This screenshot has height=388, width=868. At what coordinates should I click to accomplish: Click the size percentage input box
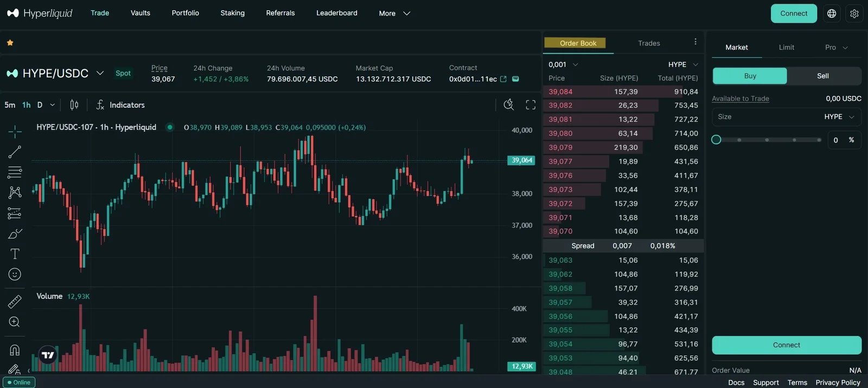[x=845, y=140]
